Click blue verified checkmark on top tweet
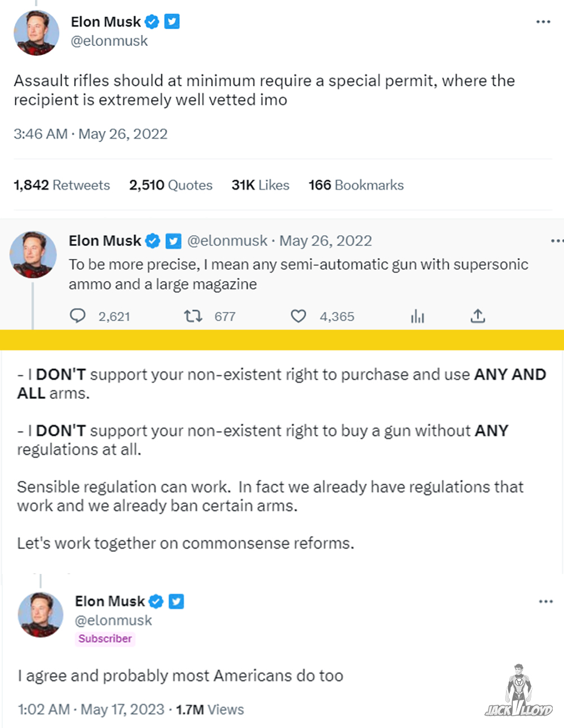This screenshot has width=564, height=728. pos(152,22)
